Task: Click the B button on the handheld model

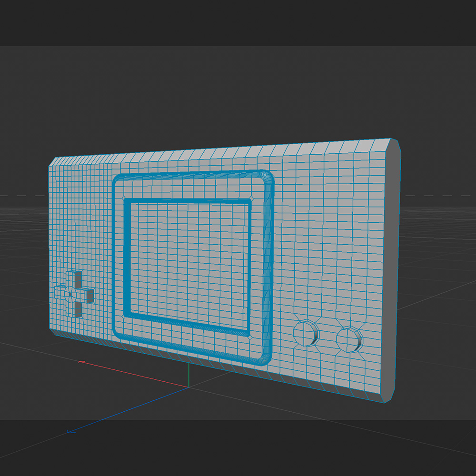Action: click(306, 335)
